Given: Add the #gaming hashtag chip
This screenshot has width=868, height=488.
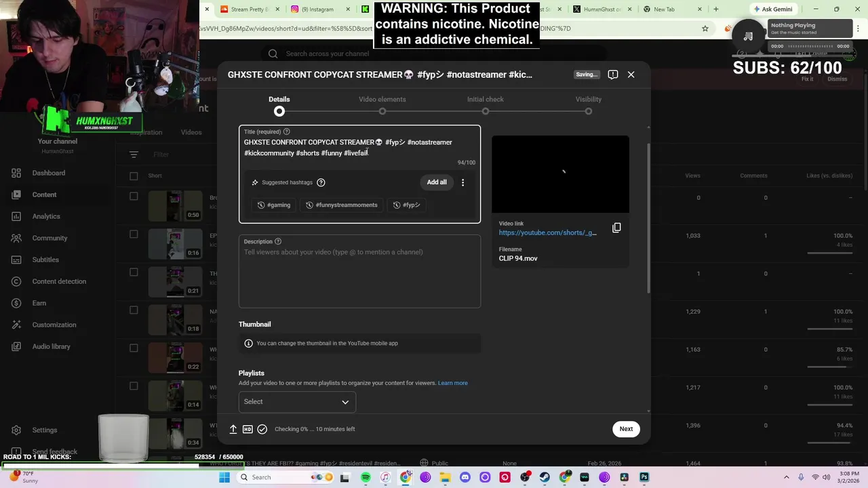Looking at the screenshot, I should 274,205.
